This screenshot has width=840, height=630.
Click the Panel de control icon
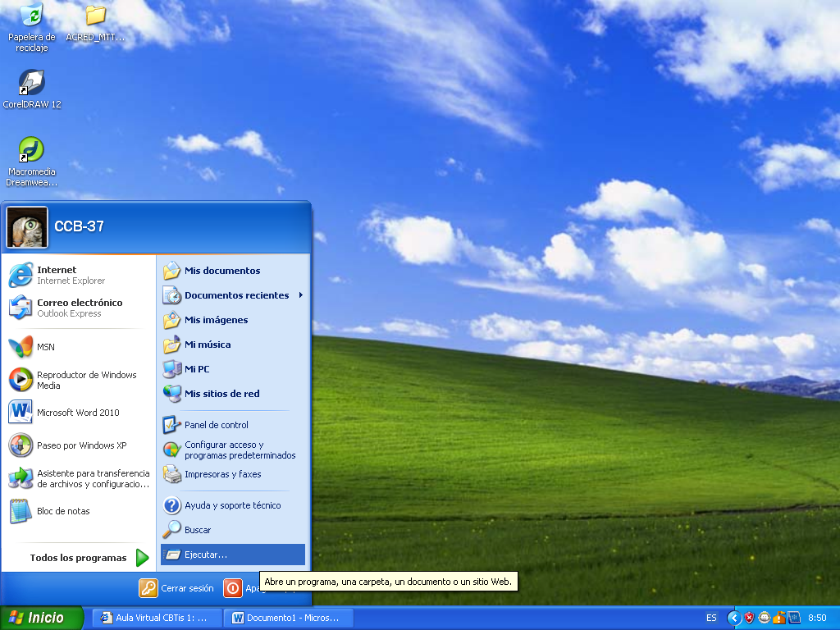172,425
